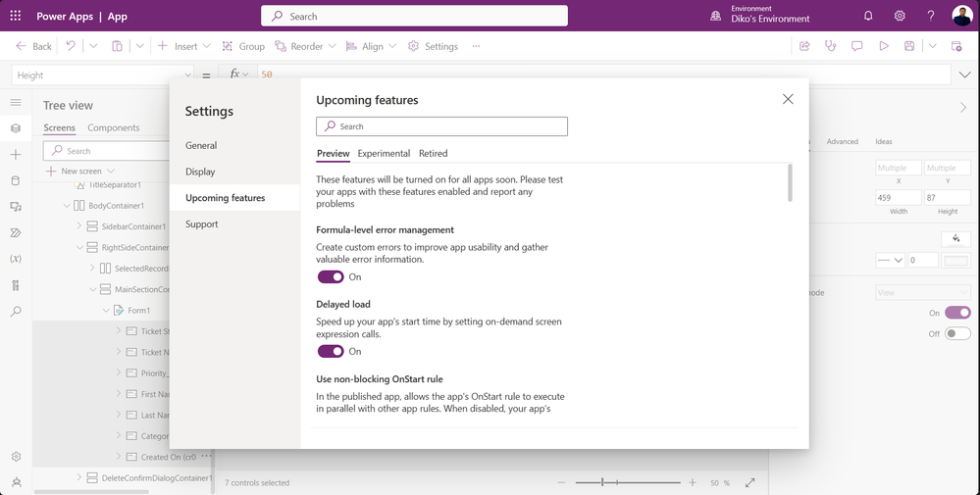Turn off the Delayed load toggle
The image size is (980, 495).
click(x=331, y=352)
